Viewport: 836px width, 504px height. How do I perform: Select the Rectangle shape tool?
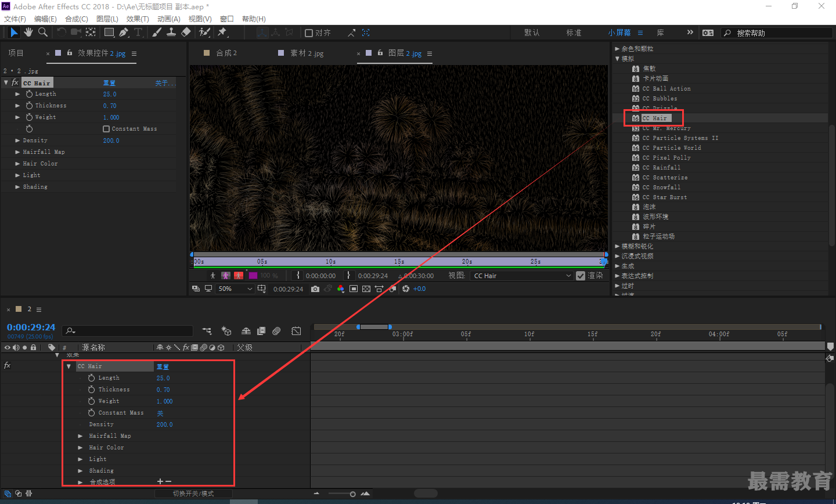point(109,33)
